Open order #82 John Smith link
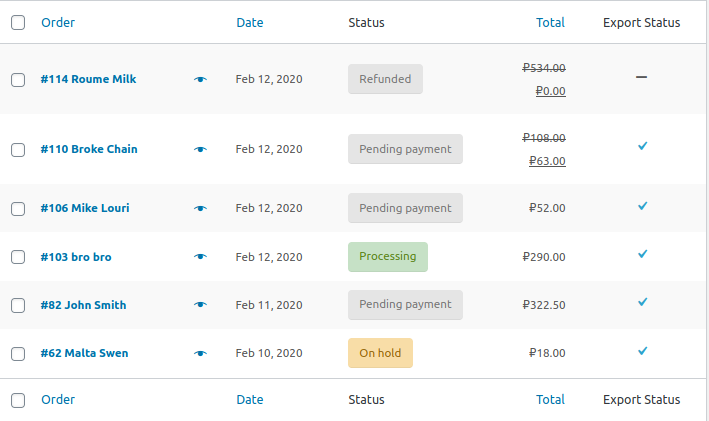This screenshot has width=709, height=421. pyautogui.click(x=83, y=305)
